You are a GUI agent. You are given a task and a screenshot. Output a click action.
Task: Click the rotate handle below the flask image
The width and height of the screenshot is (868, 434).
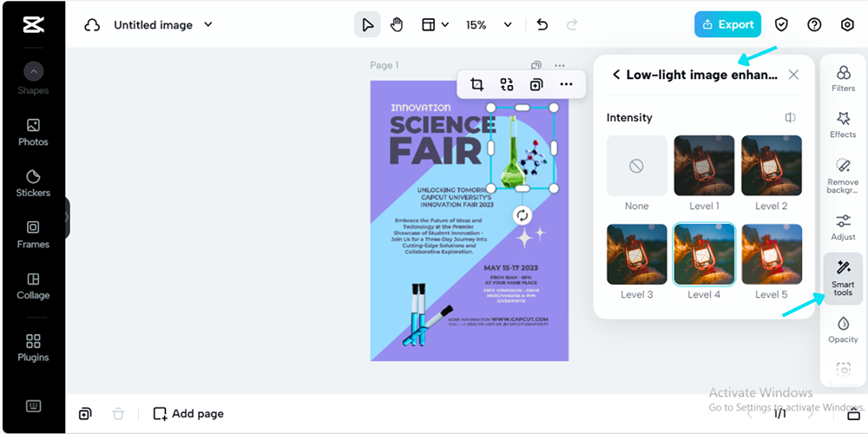tap(522, 215)
